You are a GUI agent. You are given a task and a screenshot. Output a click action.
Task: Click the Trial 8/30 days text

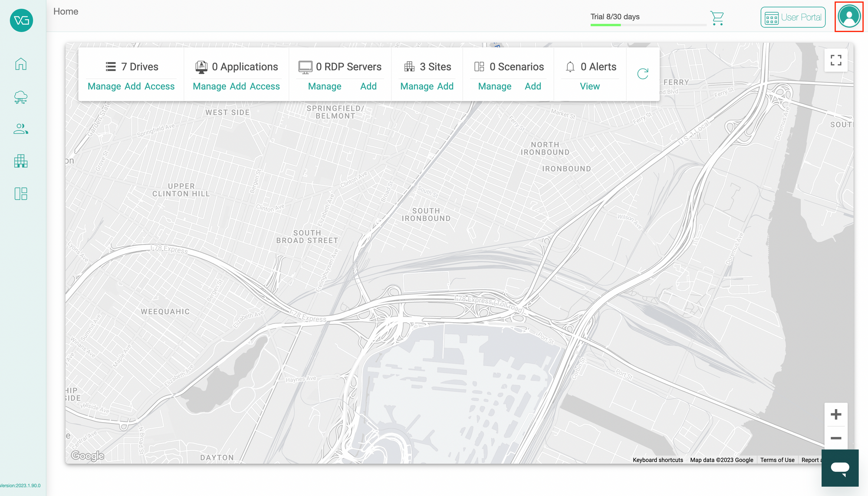[x=615, y=17]
